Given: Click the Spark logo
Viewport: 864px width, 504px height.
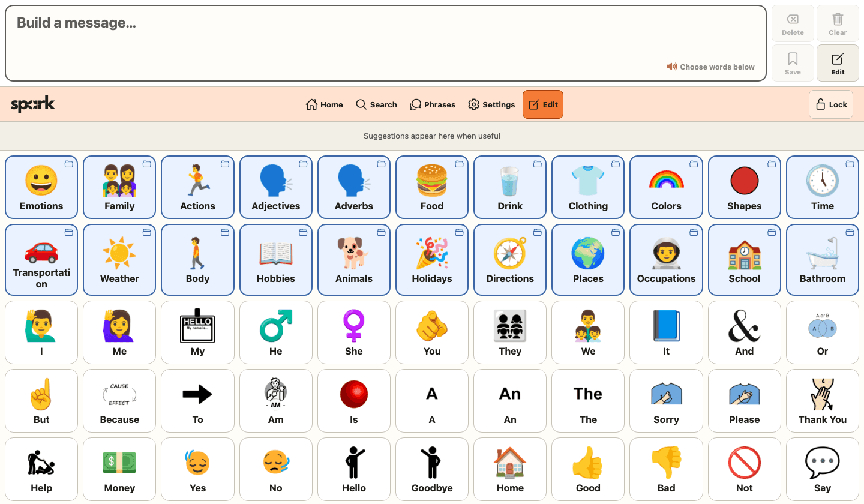Looking at the screenshot, I should pos(33,104).
